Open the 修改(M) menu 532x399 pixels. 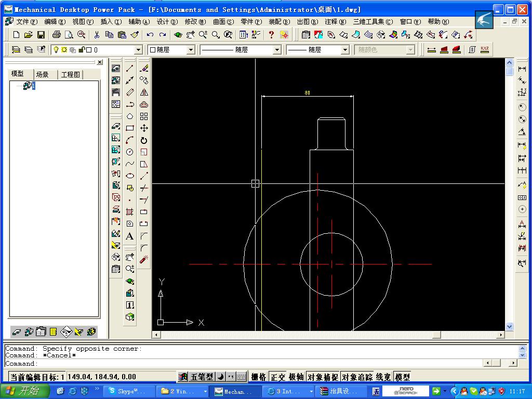195,22
